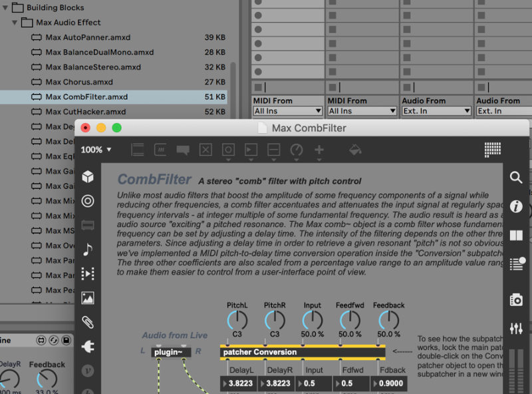Select Max CombFilter.amxd in browser

[114, 97]
